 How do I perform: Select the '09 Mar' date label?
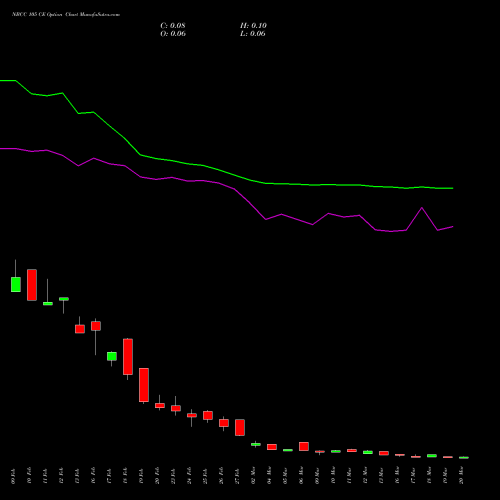(x=317, y=476)
